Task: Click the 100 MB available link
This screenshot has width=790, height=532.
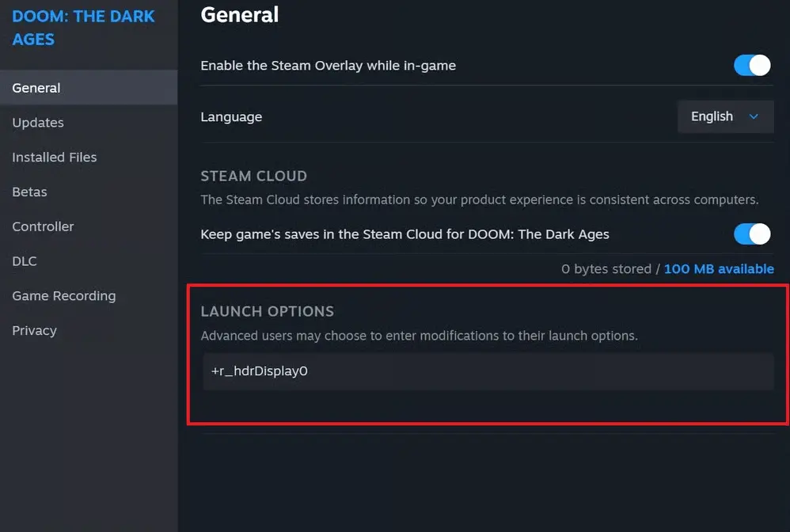Action: (x=719, y=269)
